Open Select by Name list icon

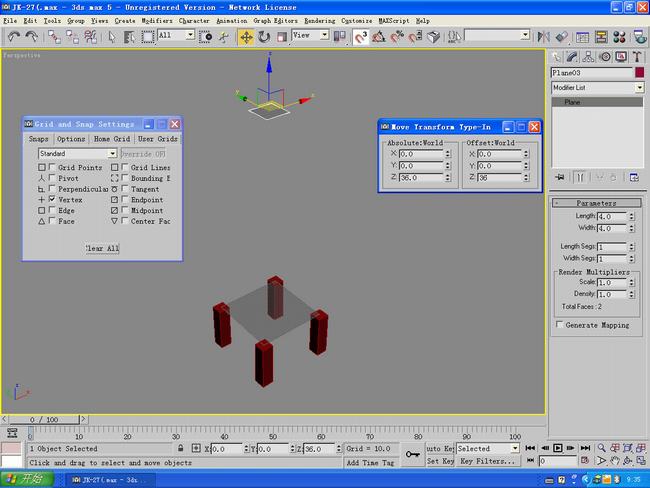(129, 37)
